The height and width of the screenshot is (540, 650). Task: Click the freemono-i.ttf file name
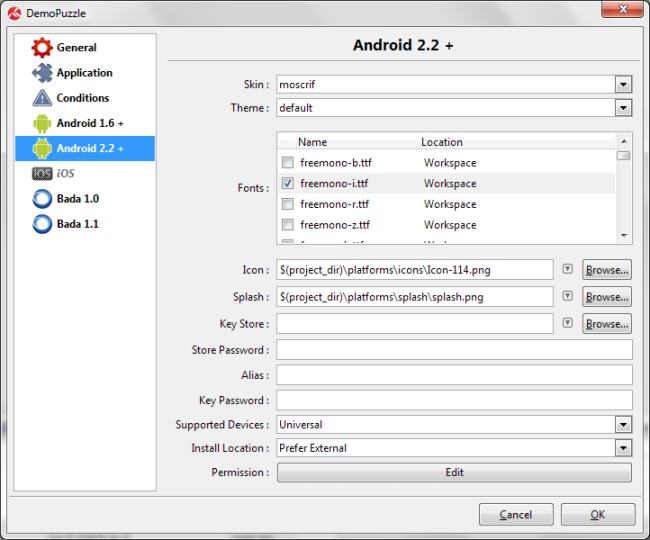pos(334,183)
